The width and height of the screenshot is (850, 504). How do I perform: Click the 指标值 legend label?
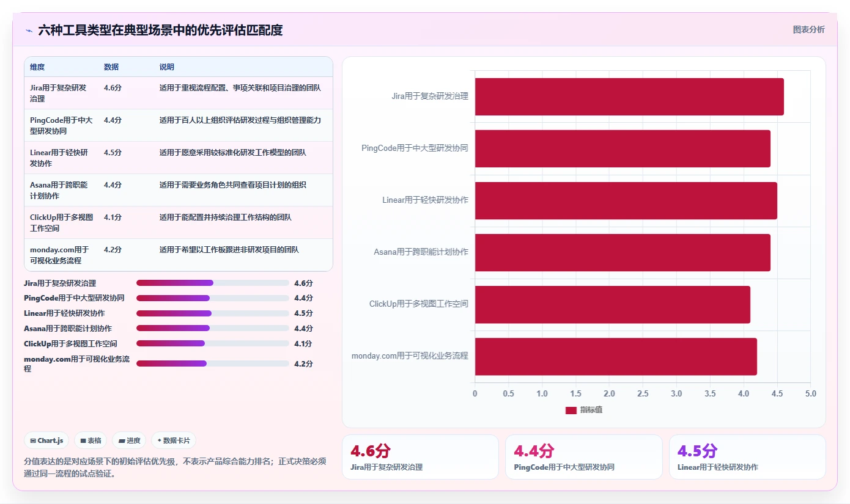(x=591, y=410)
